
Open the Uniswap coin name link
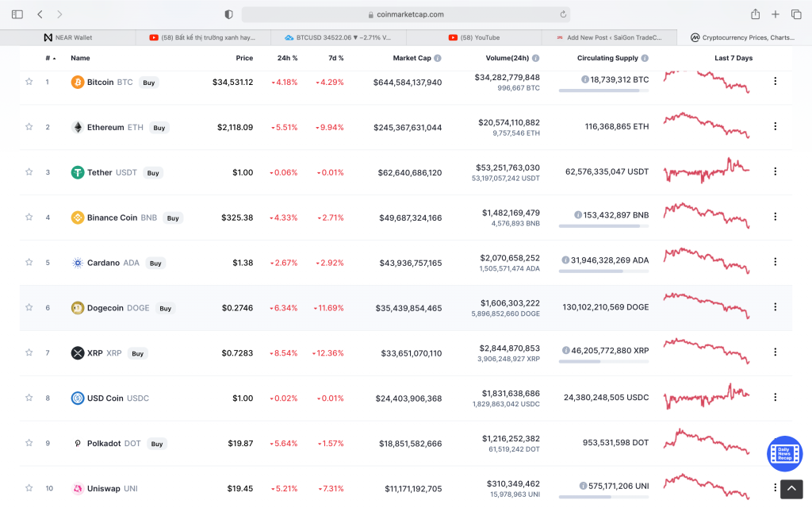tap(103, 488)
